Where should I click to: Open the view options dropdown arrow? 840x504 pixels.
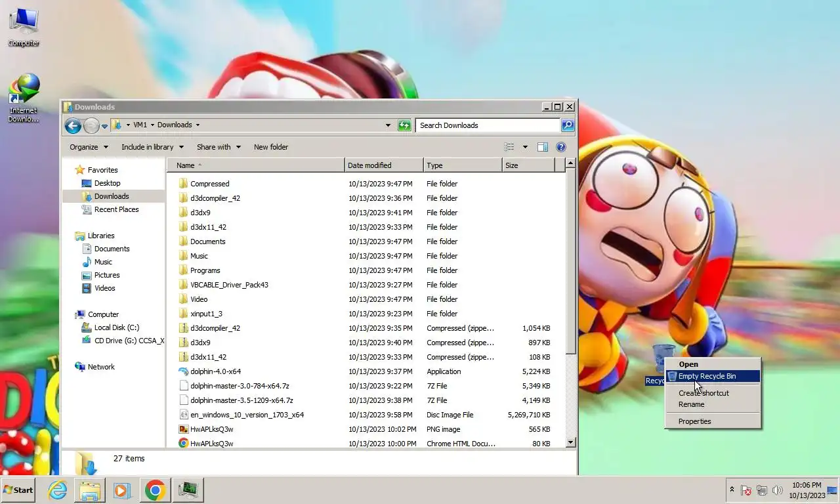pyautogui.click(x=525, y=147)
